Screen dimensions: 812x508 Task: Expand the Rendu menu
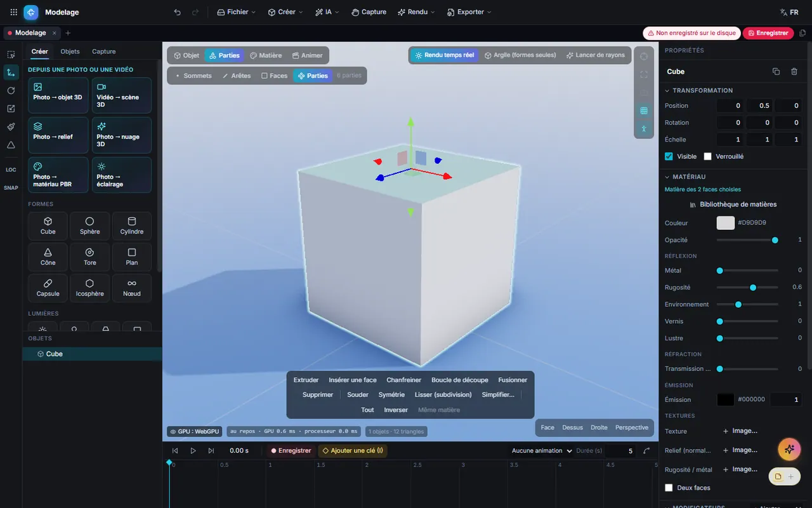416,12
